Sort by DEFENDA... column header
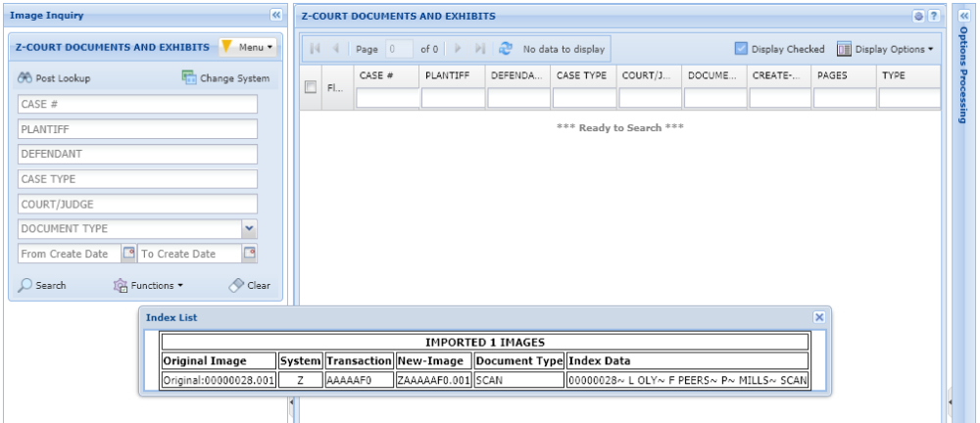Screen dimensions: 980x423 517,75
